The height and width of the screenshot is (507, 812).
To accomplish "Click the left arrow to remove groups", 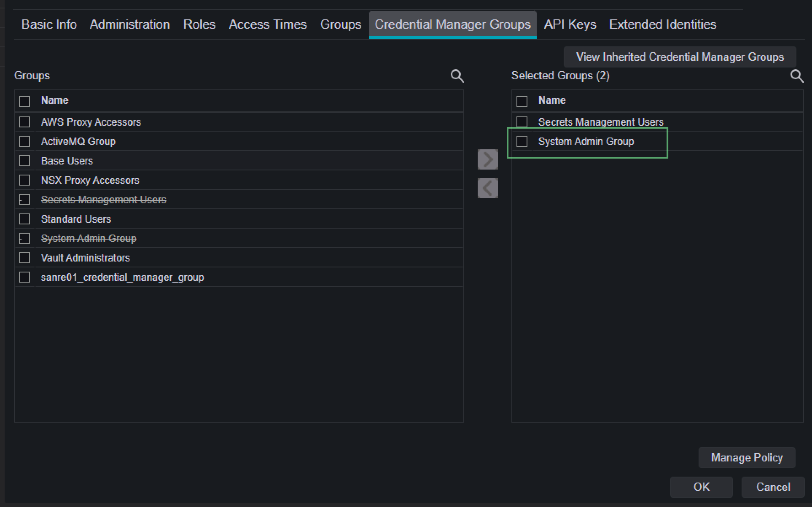I will (487, 188).
